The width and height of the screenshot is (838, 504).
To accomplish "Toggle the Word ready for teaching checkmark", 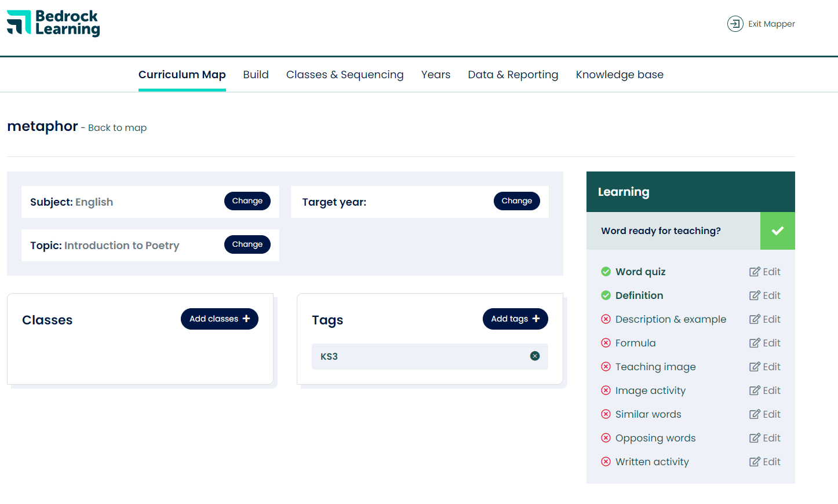I will coord(778,231).
